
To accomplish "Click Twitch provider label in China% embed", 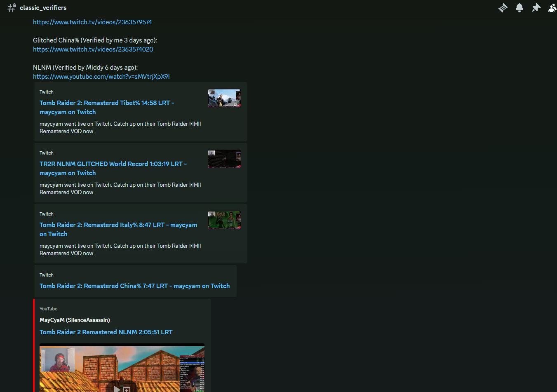I will click(47, 275).
